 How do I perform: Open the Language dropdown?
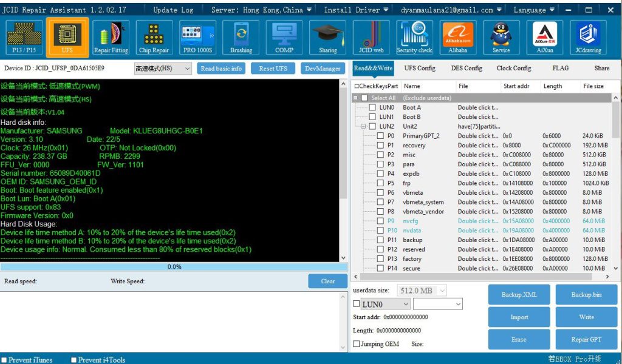click(533, 10)
